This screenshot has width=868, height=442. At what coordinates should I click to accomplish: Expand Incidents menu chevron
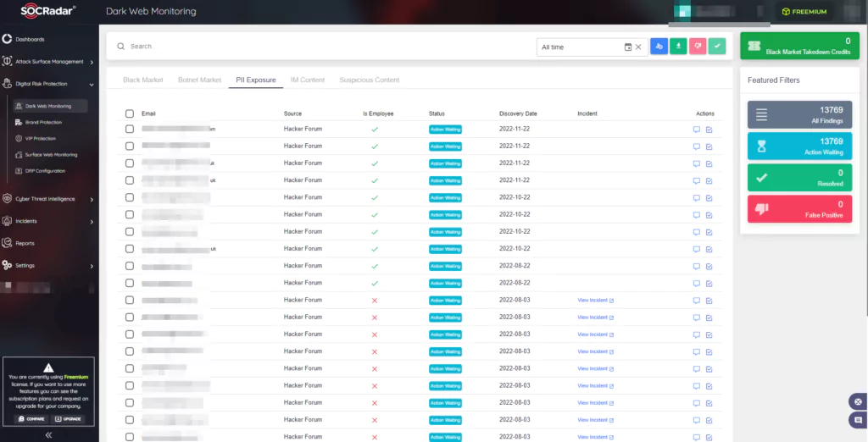click(92, 221)
